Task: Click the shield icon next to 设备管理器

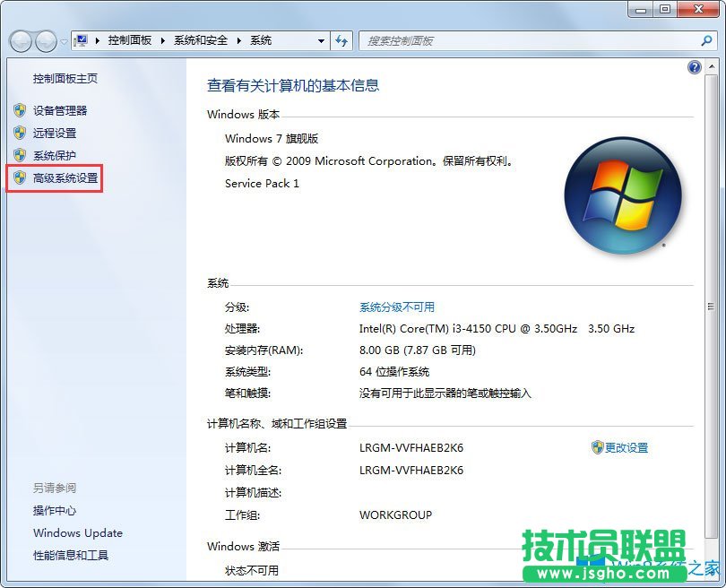Action: pyautogui.click(x=20, y=111)
